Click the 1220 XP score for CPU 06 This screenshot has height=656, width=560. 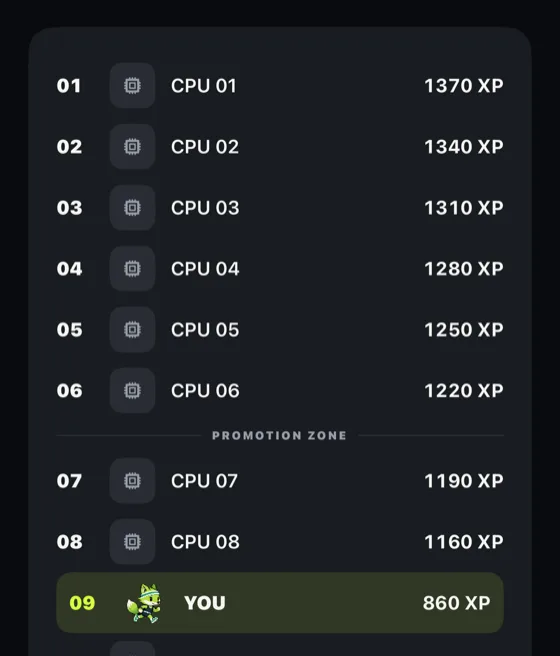(x=464, y=391)
